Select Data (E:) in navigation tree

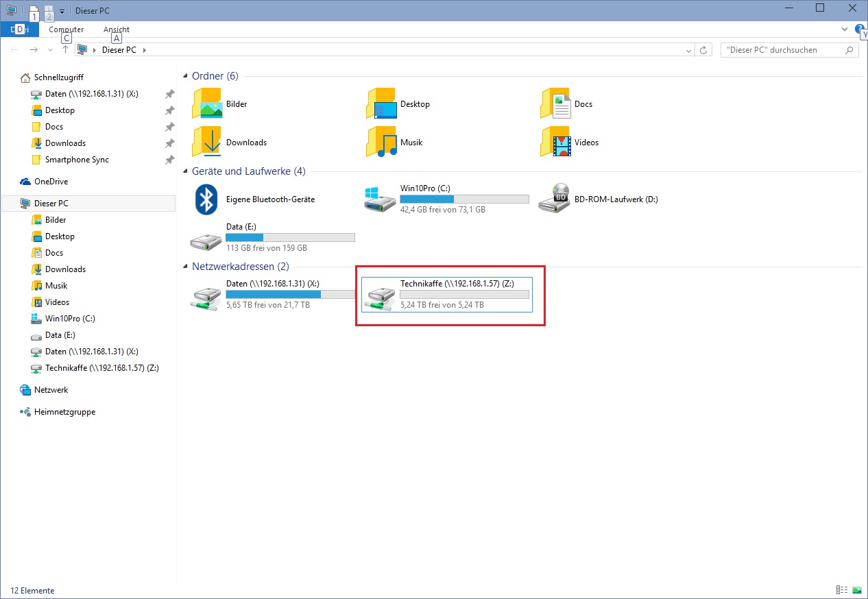60,335
